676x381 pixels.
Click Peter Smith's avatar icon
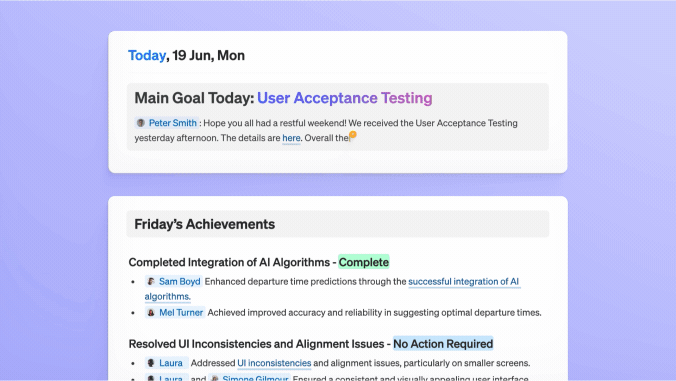click(x=141, y=123)
